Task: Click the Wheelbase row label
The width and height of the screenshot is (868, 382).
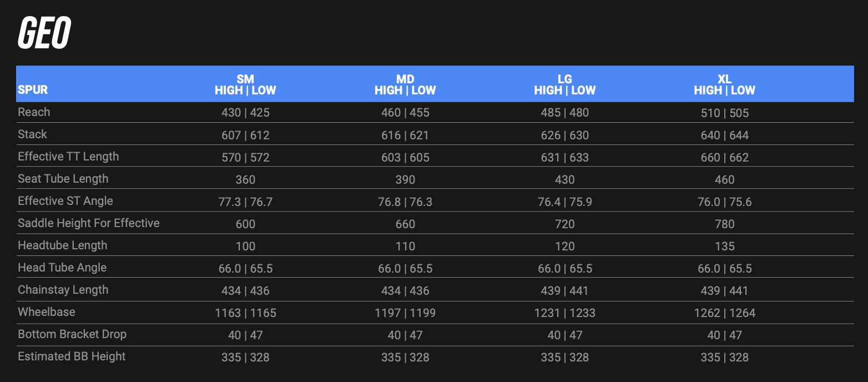Action: coord(46,312)
